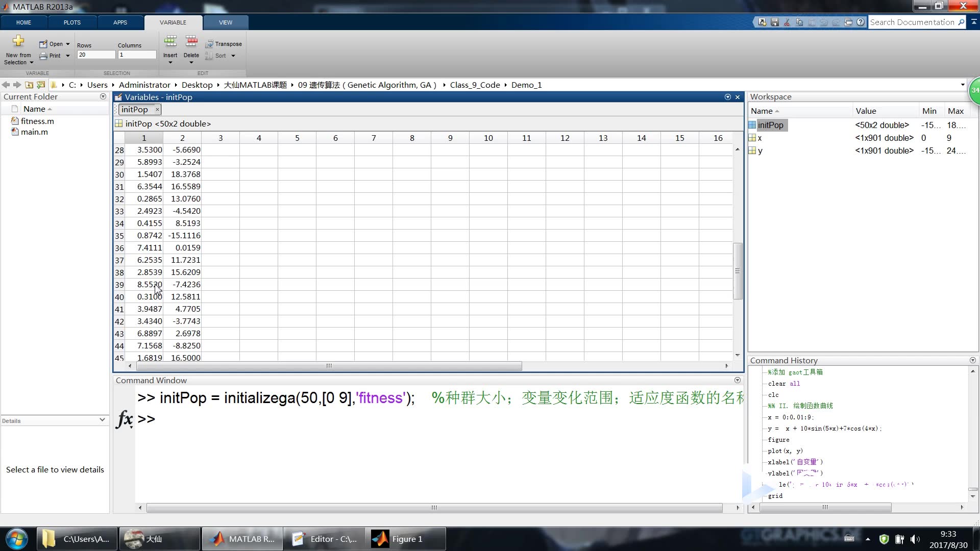Go up one folder level icon
This screenshot has width=980, height=551.
coord(29,85)
